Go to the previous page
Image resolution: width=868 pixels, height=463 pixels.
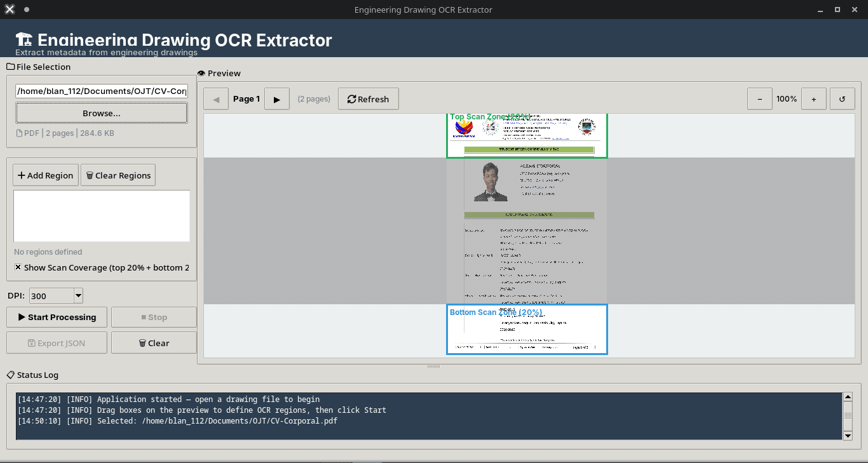(x=216, y=99)
